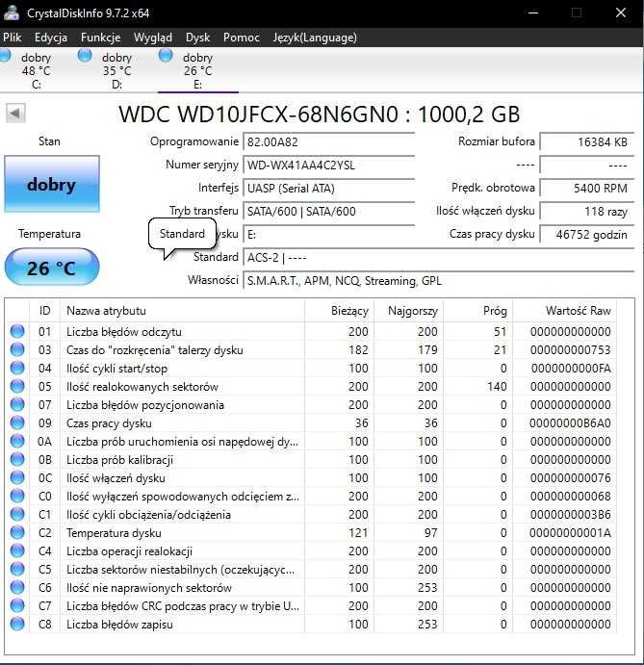Select row 'Temperatura dysku'
This screenshot has width=644, height=665.
tap(312, 532)
